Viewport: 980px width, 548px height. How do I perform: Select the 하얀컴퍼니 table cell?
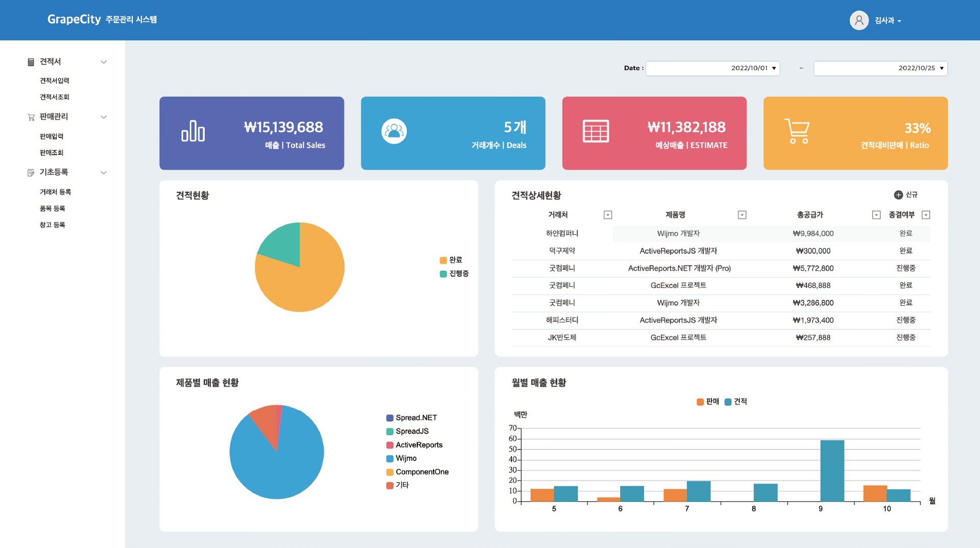(562, 233)
